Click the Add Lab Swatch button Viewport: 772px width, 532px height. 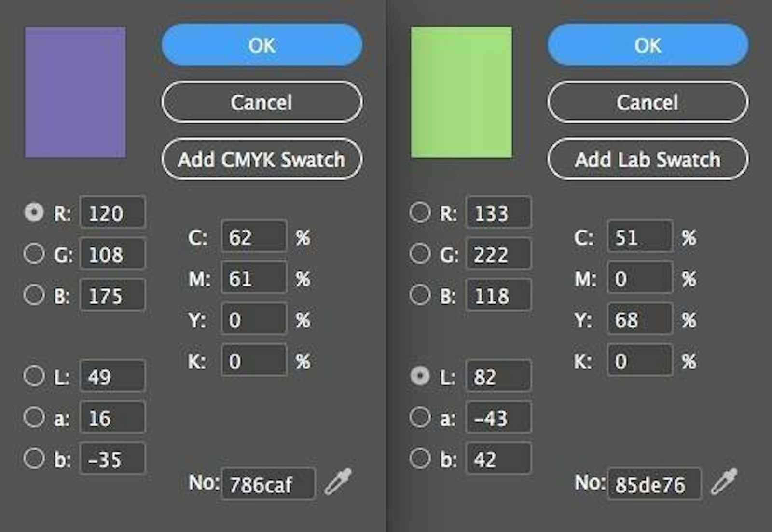648,159
